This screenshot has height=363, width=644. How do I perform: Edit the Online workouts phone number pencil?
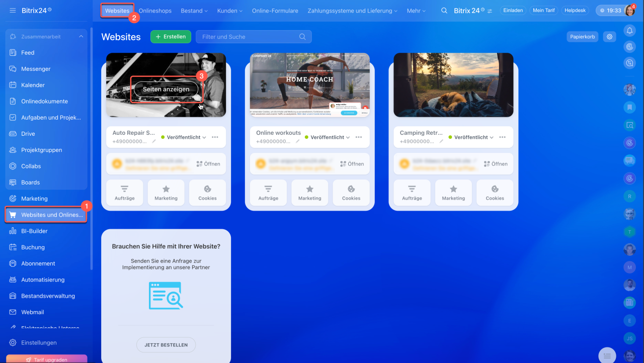pyautogui.click(x=298, y=142)
